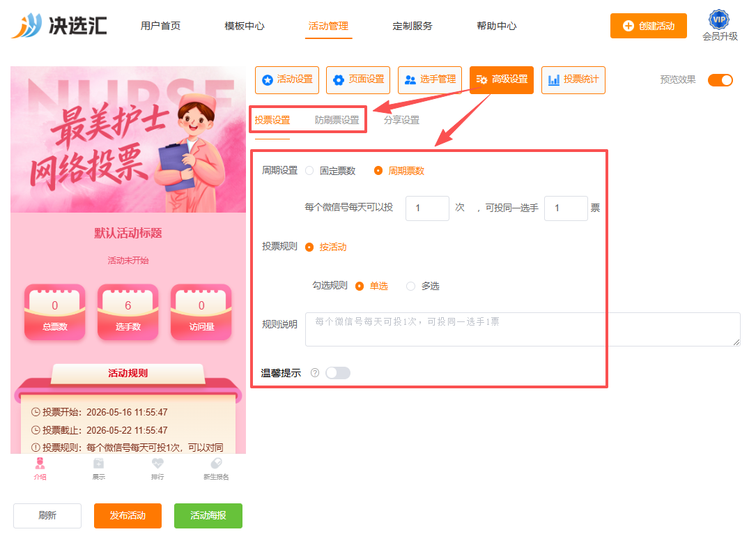
Task: Click the 活动未开始 status text
Action: [x=128, y=261]
